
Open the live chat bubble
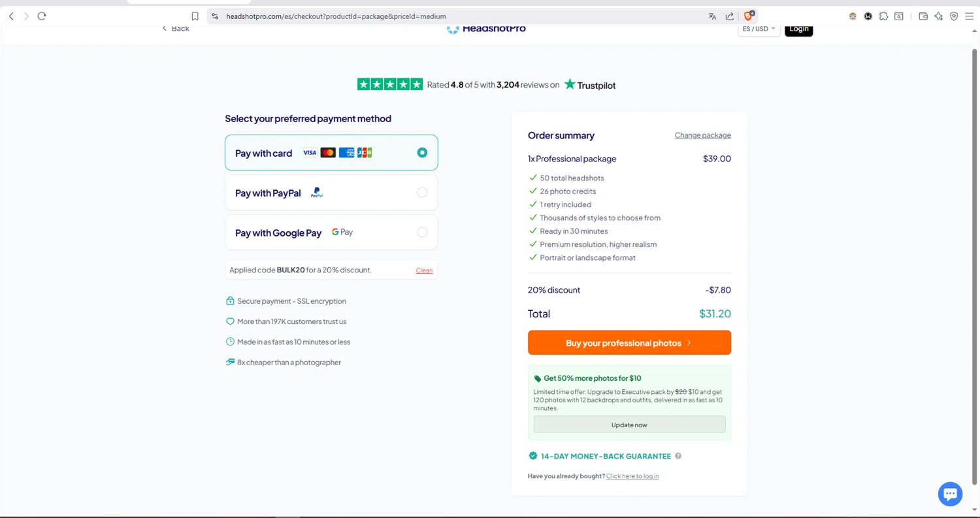click(950, 494)
